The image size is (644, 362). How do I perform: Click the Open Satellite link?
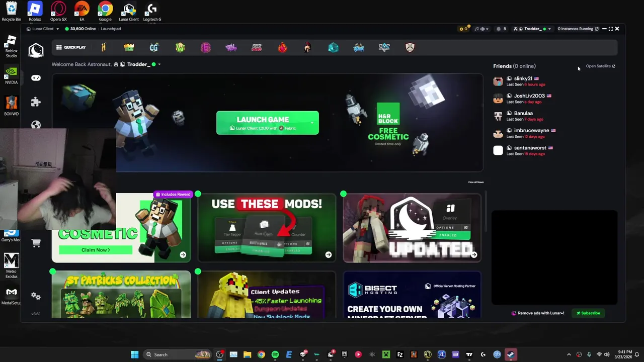tap(600, 66)
